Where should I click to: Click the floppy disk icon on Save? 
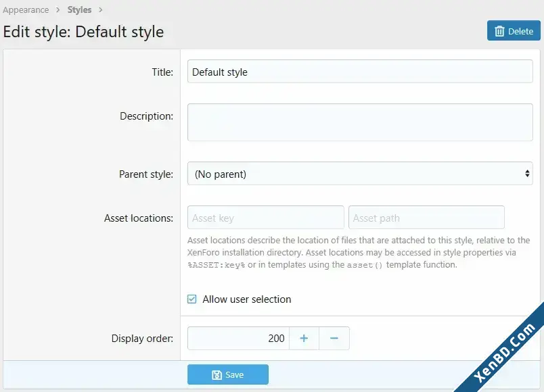pos(217,374)
